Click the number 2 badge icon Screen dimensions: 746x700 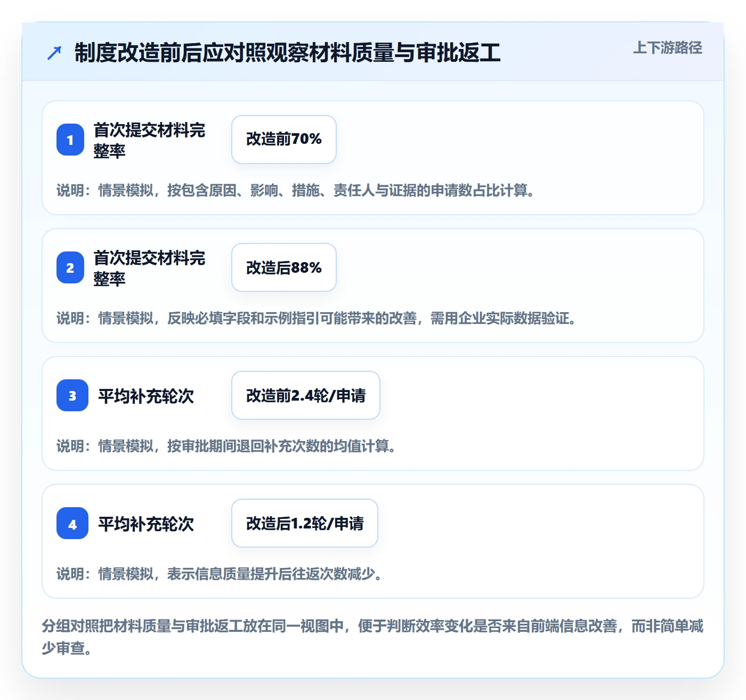click(x=70, y=267)
